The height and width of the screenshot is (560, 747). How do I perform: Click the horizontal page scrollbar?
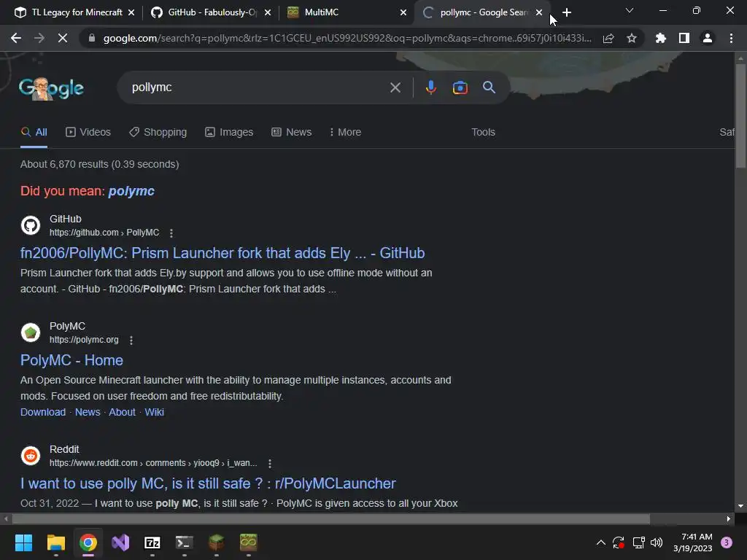click(331, 519)
